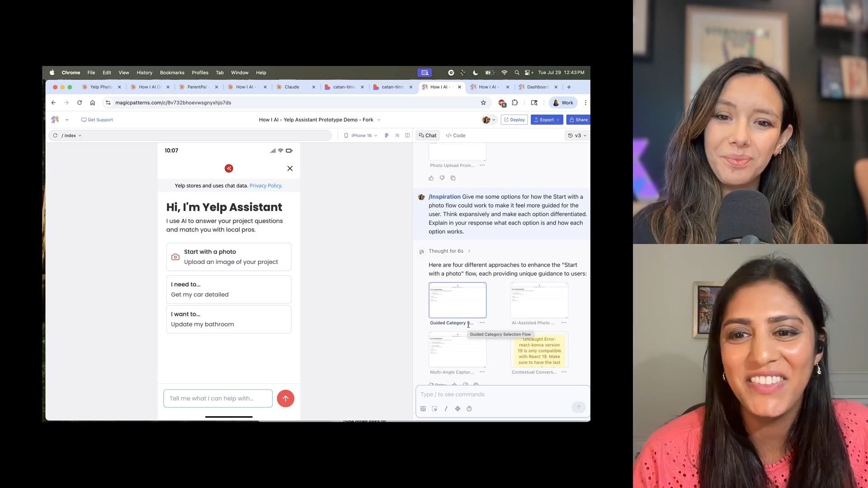
Task: Go to Chrome home page
Action: pos(93,103)
